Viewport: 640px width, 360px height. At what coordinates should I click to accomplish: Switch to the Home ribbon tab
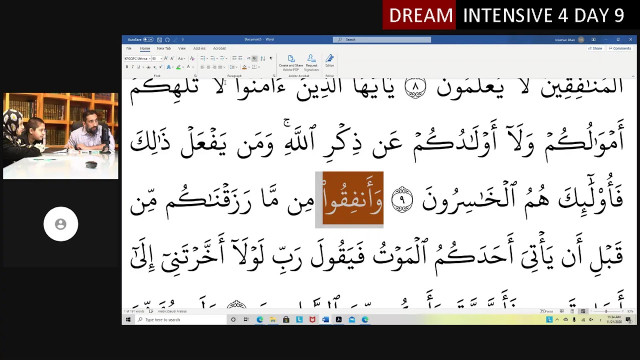coord(145,49)
